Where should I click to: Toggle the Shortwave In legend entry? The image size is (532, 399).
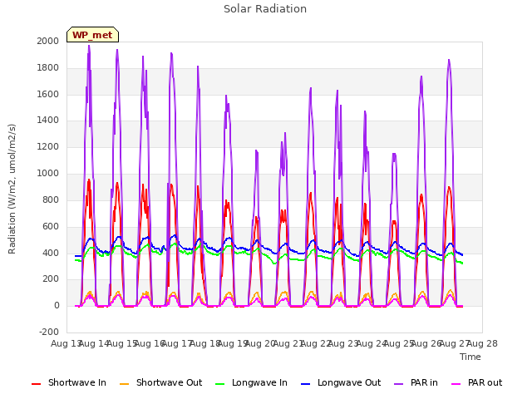69,382
